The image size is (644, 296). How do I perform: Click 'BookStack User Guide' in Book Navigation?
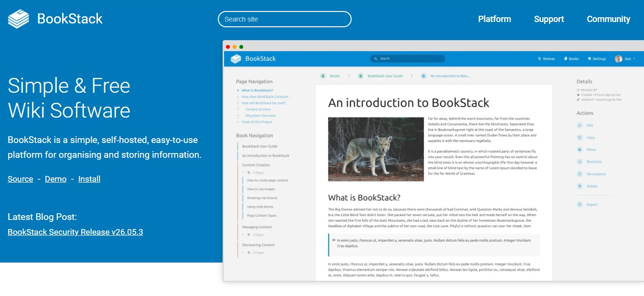(x=259, y=146)
